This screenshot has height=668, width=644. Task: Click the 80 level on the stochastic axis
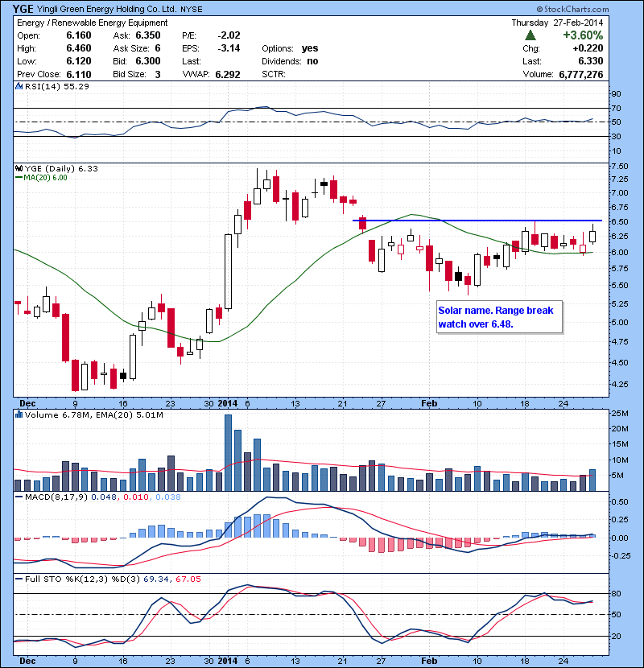click(x=617, y=593)
